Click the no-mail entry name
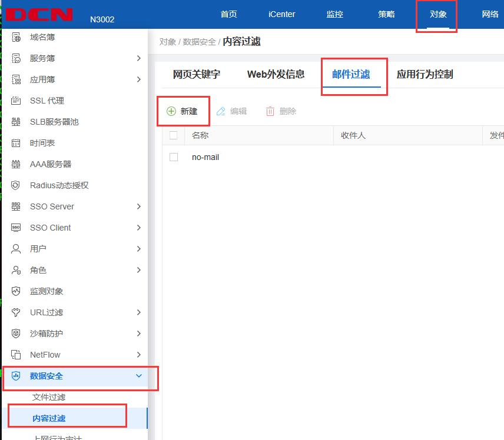This screenshot has width=504, height=440. 205,158
